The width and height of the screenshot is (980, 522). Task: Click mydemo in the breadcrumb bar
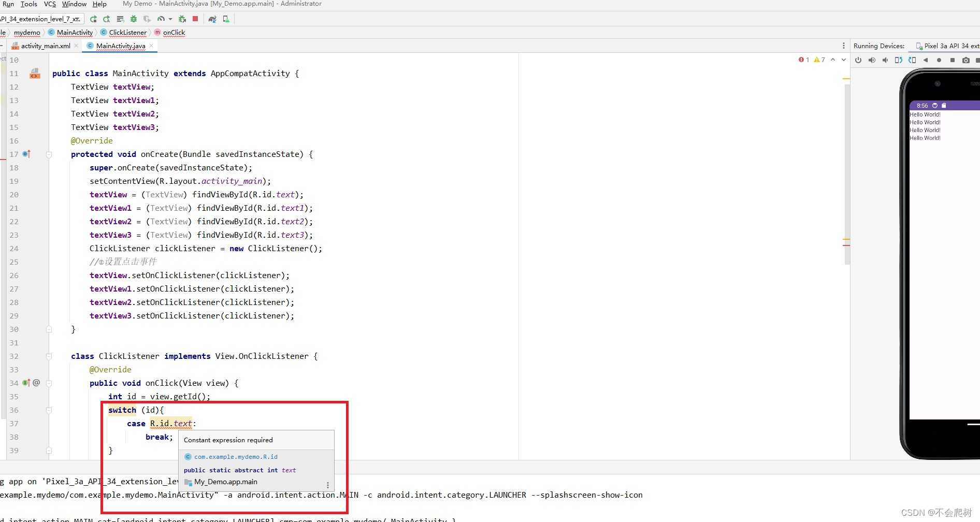coord(27,33)
